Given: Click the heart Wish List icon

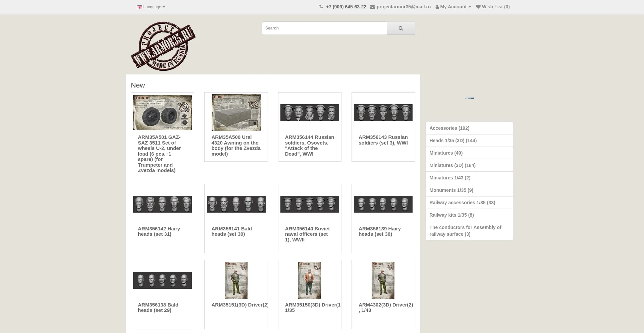Looking at the screenshot, I should [478, 7].
